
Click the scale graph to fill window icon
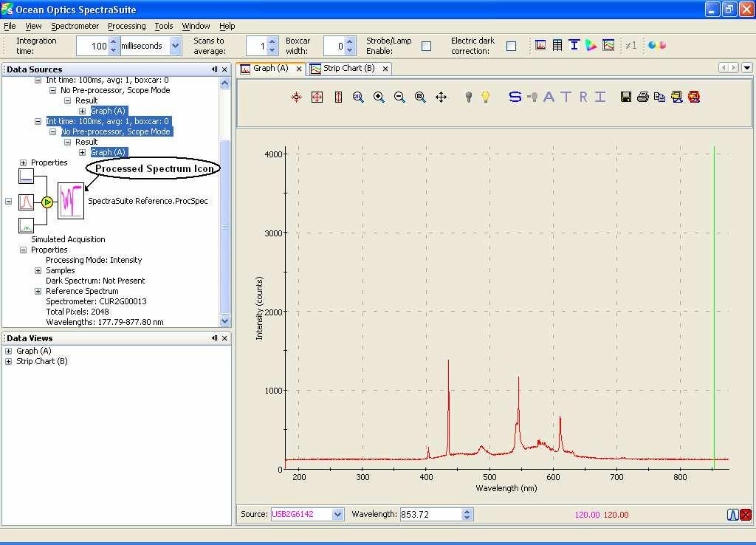click(317, 97)
